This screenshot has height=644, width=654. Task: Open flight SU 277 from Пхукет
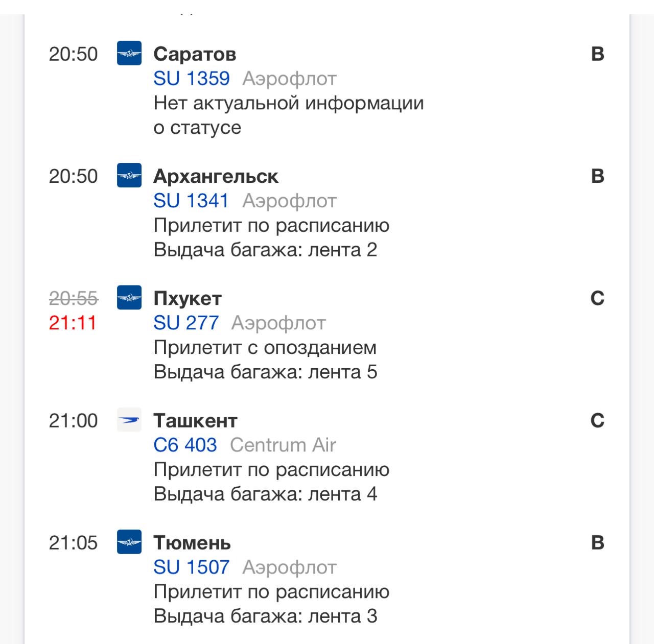tap(186, 322)
